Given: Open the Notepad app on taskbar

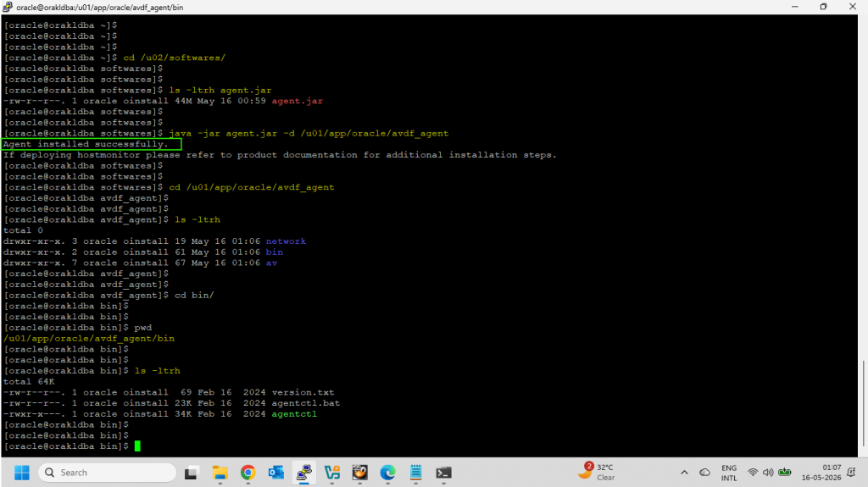Looking at the screenshot, I should pos(415,473).
